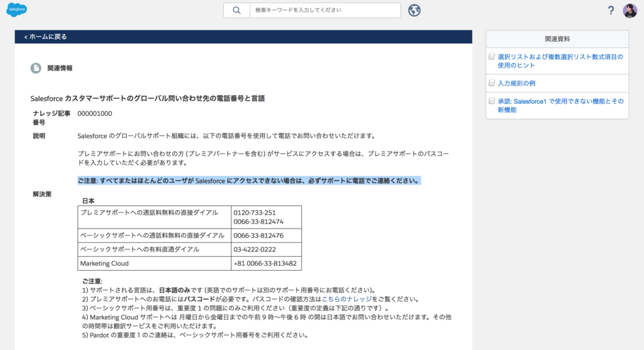The image size is (644, 350).
Task: Click phone number 0066-33-812474
Action: [258, 222]
